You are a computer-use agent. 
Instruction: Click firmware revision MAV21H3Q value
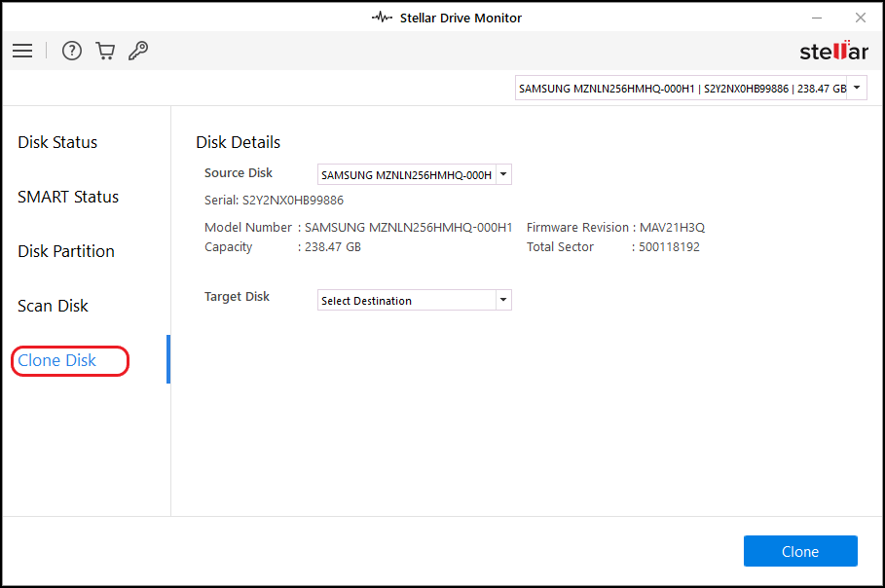[672, 228]
